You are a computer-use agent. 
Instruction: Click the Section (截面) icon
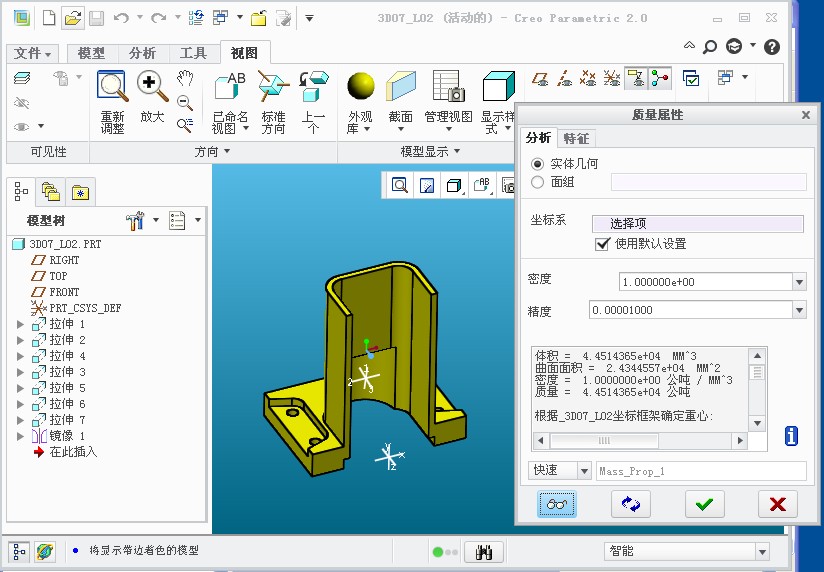coord(400,87)
